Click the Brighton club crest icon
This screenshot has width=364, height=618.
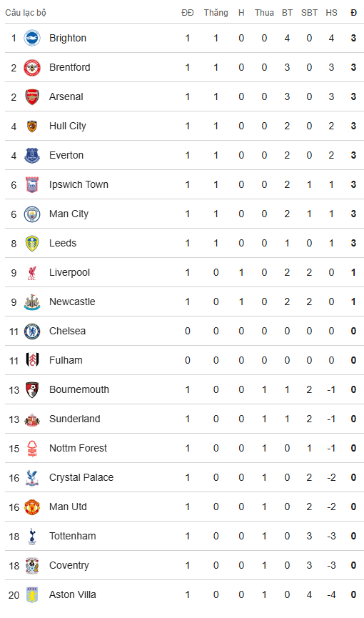click(x=32, y=39)
